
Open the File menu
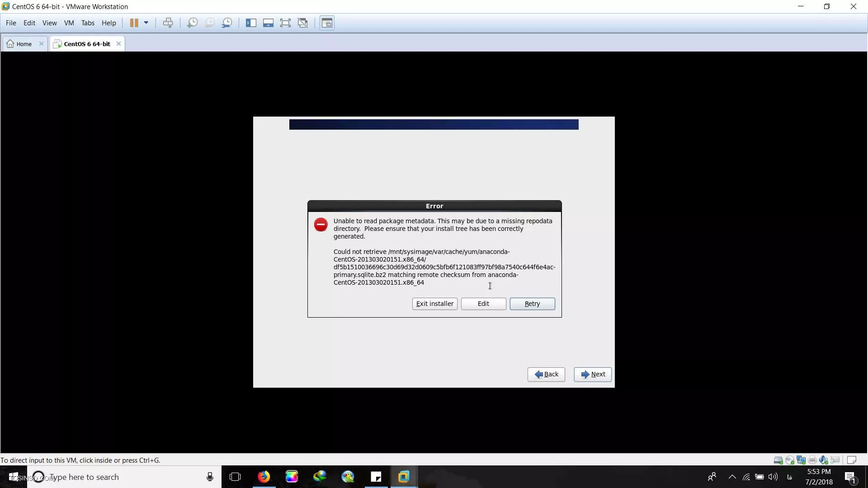(11, 23)
